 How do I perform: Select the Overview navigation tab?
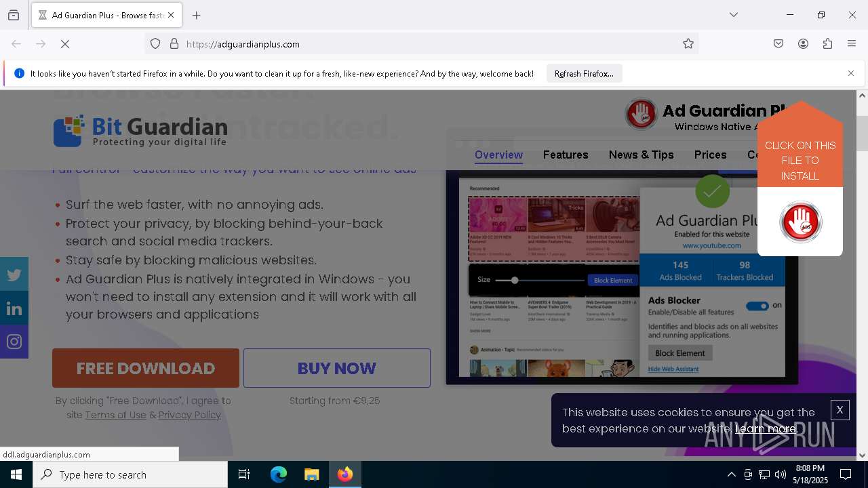click(x=498, y=155)
